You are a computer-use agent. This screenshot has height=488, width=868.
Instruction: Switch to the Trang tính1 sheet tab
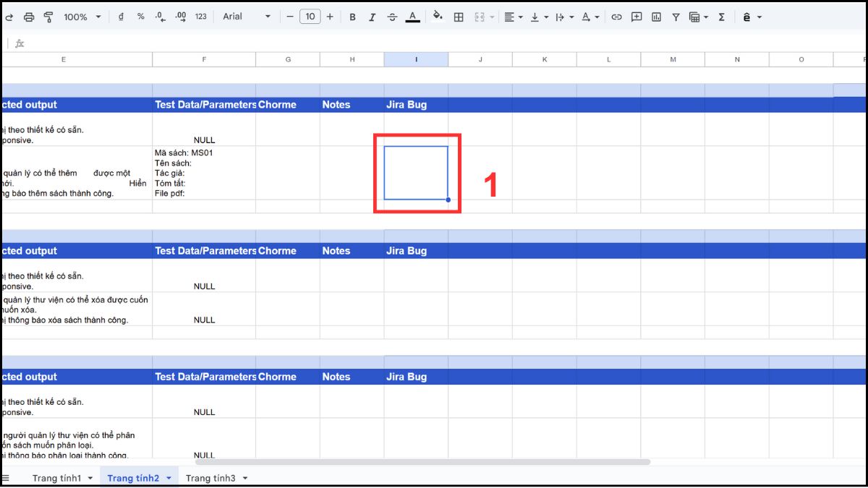(58, 478)
